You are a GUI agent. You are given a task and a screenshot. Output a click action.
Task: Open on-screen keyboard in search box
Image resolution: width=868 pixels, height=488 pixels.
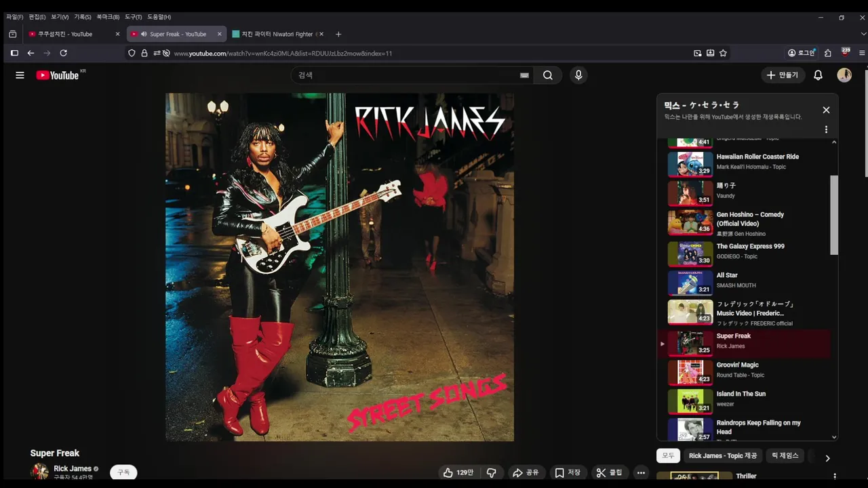(524, 75)
